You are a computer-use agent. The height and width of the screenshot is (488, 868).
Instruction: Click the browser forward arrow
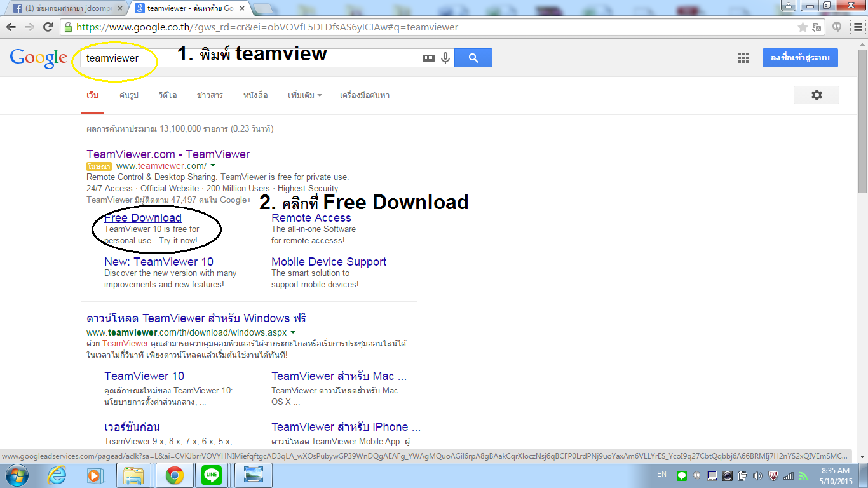(29, 27)
